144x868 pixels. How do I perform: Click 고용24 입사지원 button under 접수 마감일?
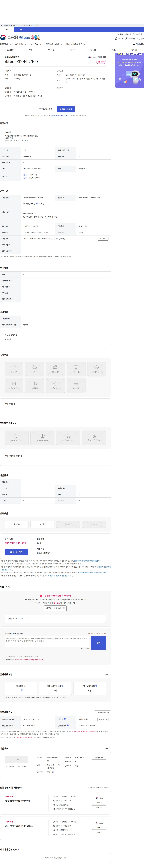click(x=16, y=552)
